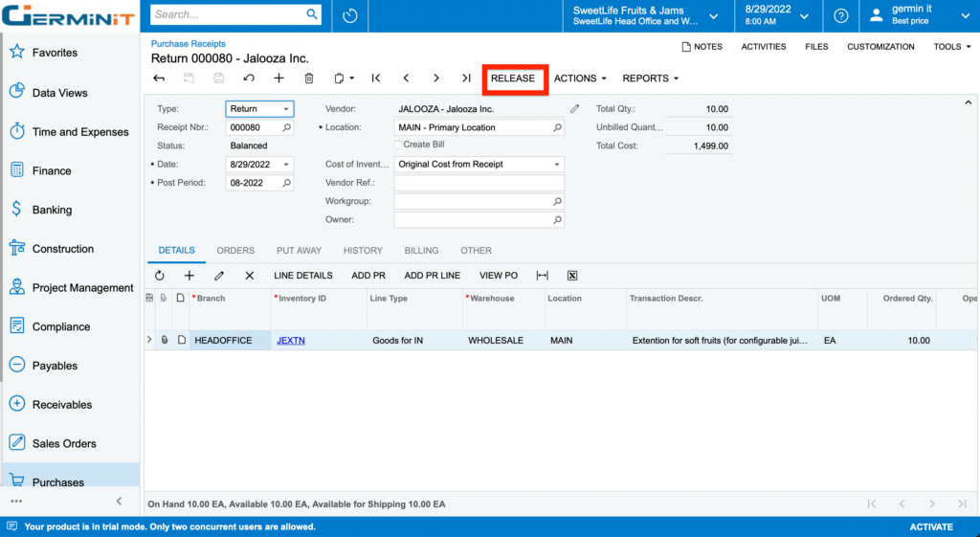This screenshot has width=980, height=537.
Task: Open the Purchases workspace
Action: pyautogui.click(x=57, y=481)
